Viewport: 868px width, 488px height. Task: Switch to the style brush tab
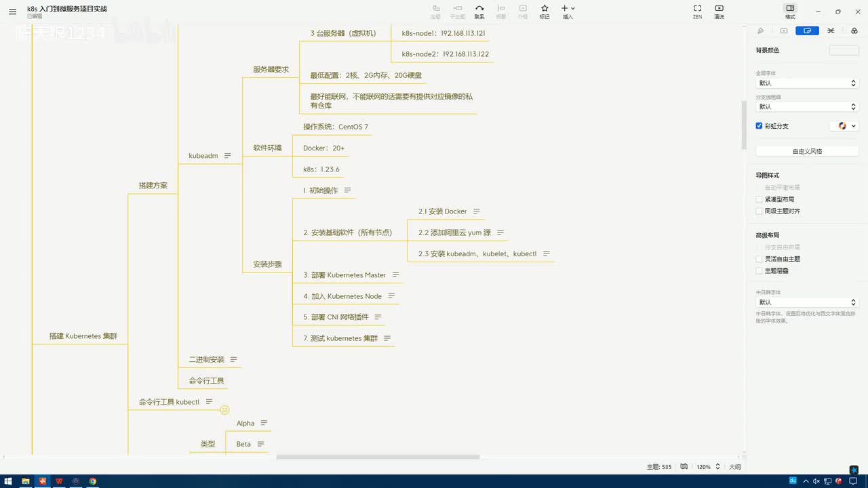click(760, 30)
